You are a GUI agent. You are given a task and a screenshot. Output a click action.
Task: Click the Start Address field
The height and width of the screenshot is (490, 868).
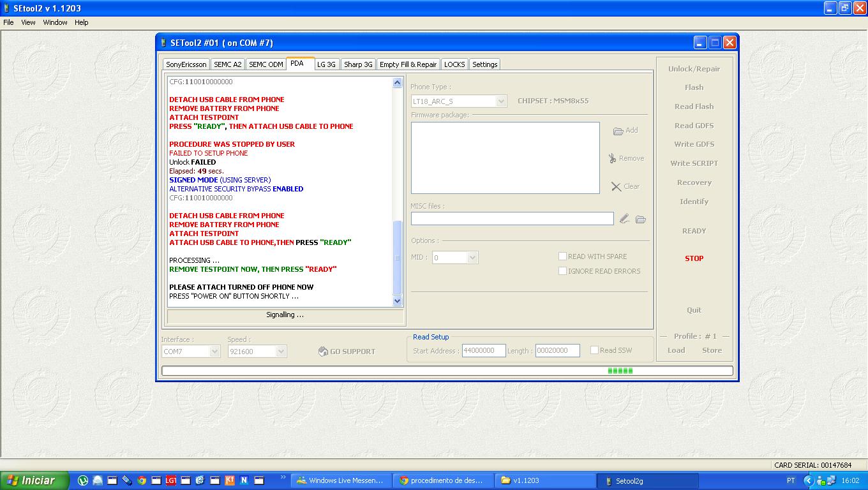coord(484,351)
